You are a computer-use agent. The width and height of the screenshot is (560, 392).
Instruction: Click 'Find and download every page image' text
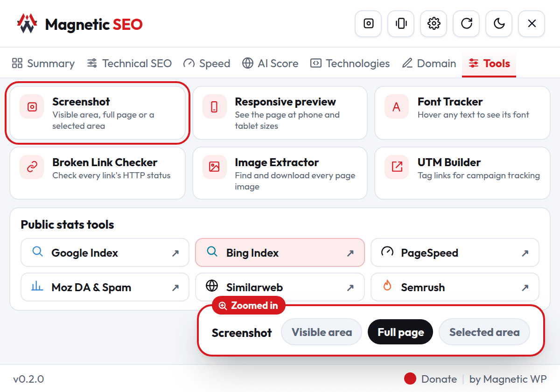pos(295,181)
